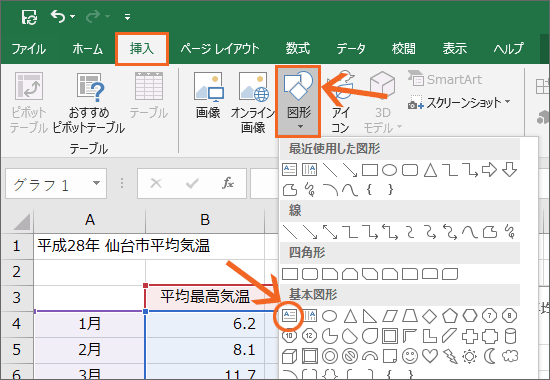This screenshot has width=550, height=380.
Task: Click the AutoSave icon in title bar
Action: (x=29, y=16)
